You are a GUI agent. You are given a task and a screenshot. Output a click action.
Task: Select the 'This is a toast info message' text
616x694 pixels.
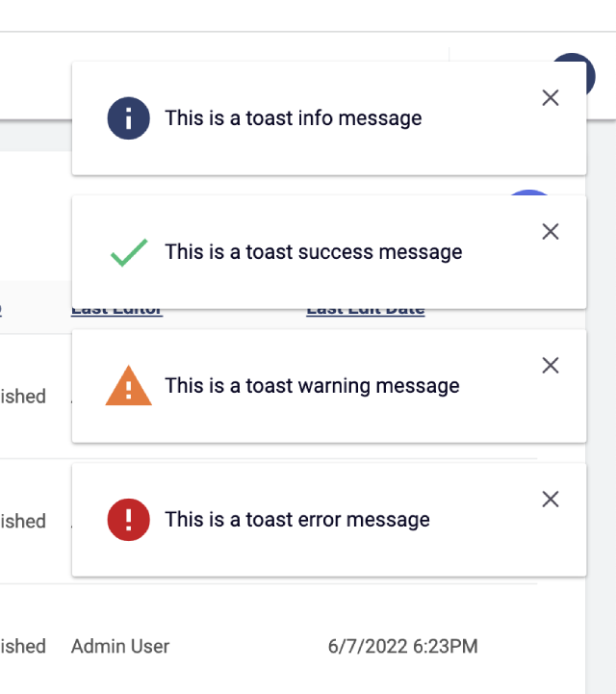click(294, 118)
